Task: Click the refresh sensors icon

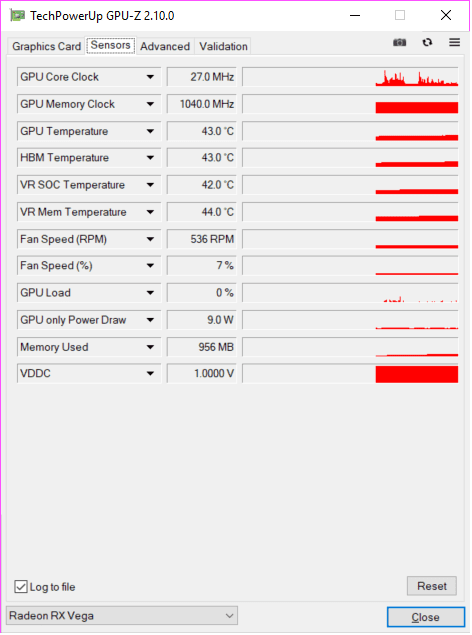Action: [427, 43]
